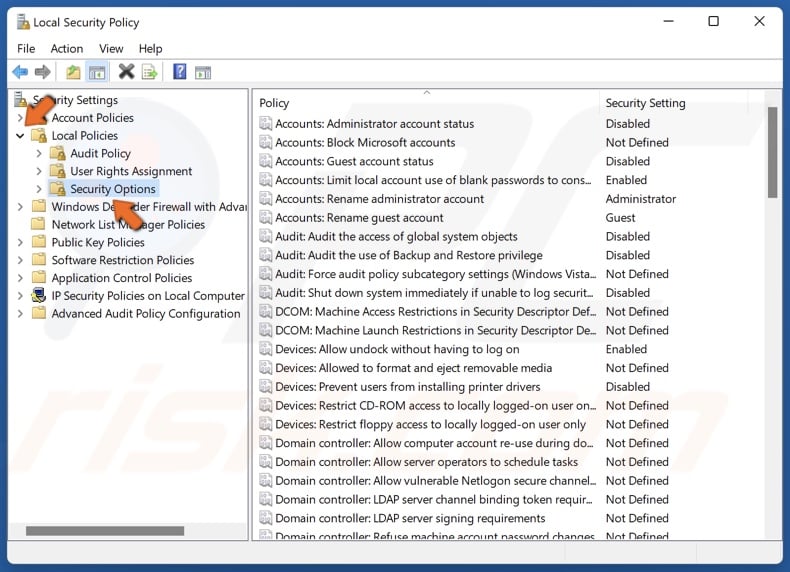Click the Public Key Policies folder icon
Image resolution: width=790 pixels, height=572 pixels.
click(39, 242)
